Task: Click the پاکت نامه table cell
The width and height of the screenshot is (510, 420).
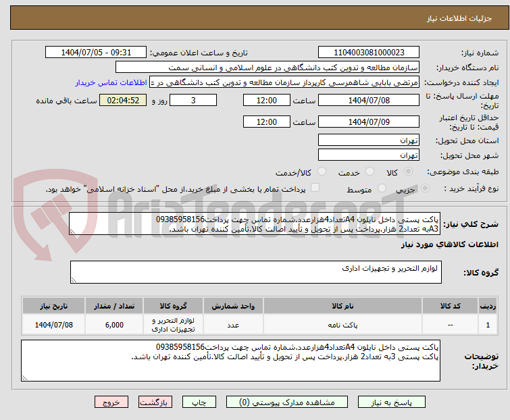Action: point(343,324)
